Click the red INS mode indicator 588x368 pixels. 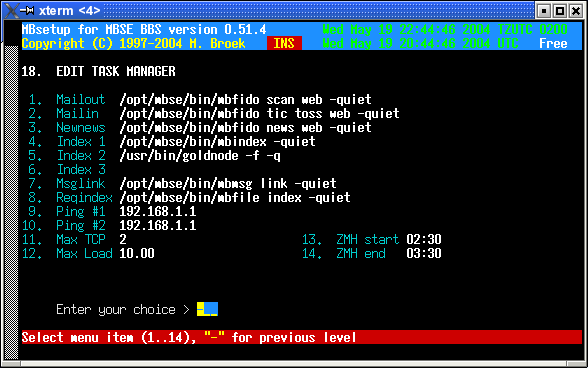click(284, 43)
